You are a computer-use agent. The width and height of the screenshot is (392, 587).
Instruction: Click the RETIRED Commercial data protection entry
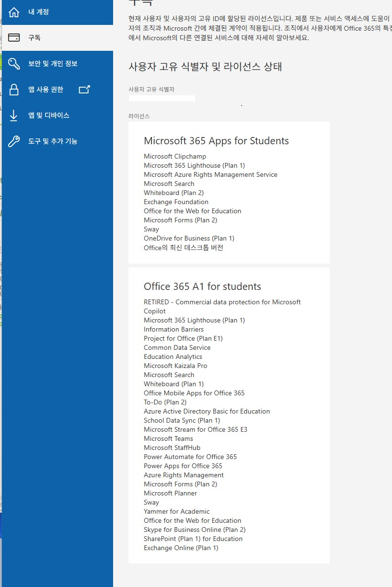coord(222,307)
